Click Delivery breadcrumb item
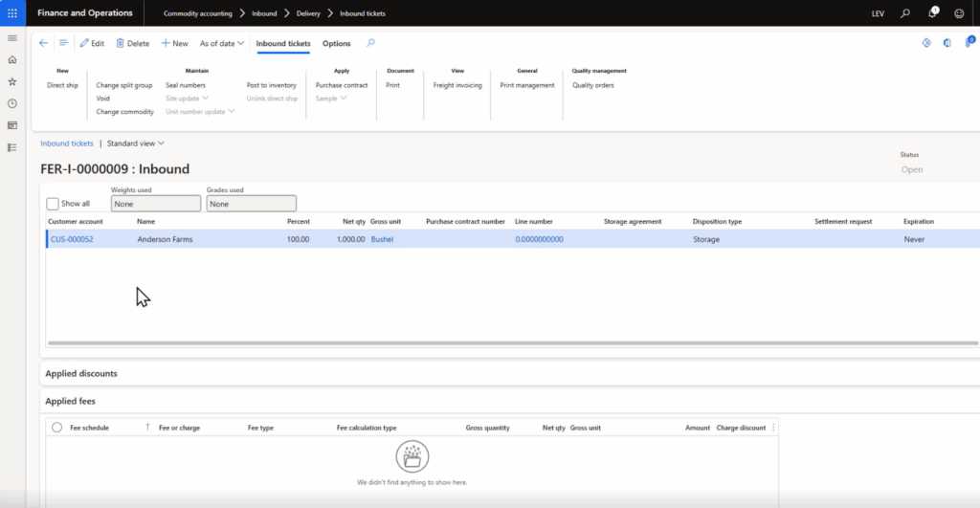 [x=308, y=13]
